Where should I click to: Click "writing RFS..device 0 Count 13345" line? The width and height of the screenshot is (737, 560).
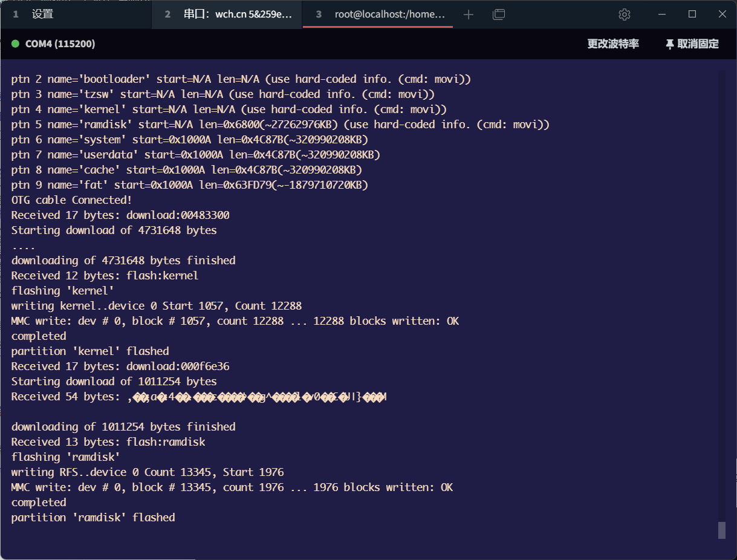tap(148, 472)
